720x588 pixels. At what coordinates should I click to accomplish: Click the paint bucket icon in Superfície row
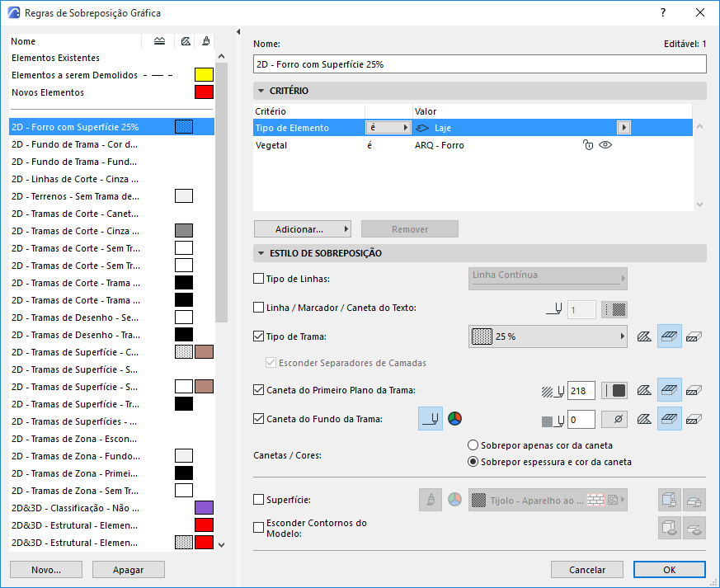(431, 500)
